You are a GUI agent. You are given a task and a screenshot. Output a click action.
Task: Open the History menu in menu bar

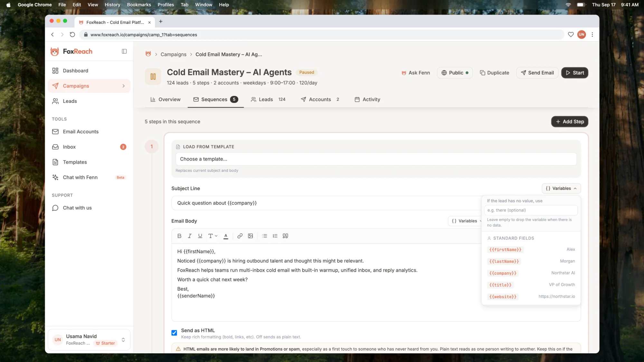112,5
